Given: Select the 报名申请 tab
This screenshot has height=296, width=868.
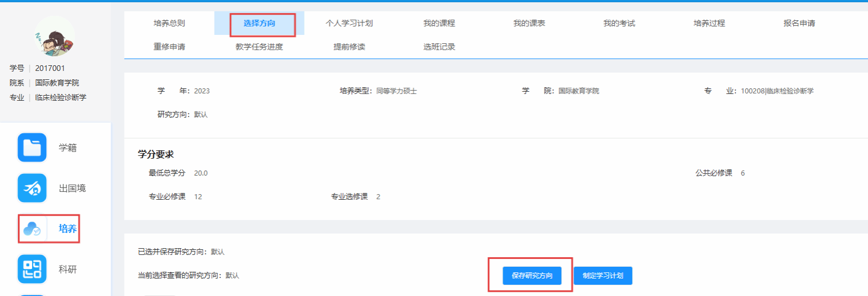Looking at the screenshot, I should [x=799, y=23].
